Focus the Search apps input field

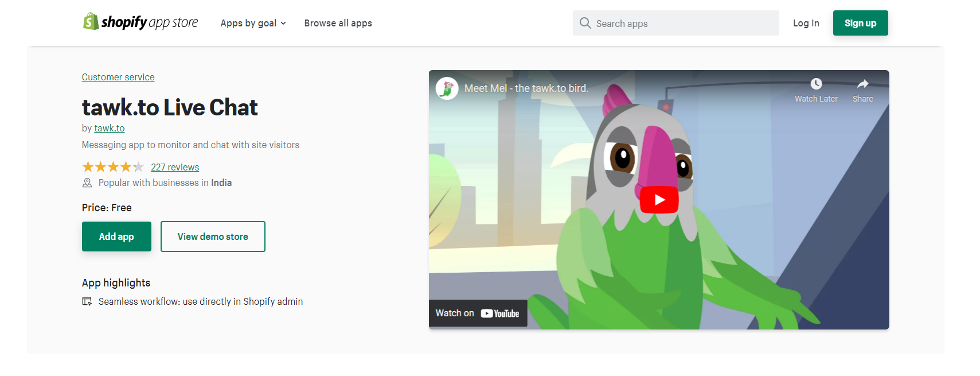(x=676, y=23)
